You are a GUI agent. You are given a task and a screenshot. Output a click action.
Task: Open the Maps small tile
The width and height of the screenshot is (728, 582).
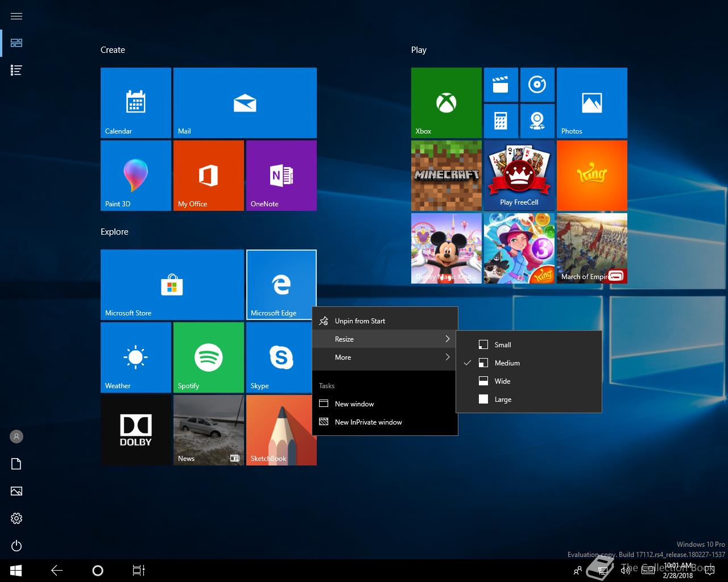[537, 121]
